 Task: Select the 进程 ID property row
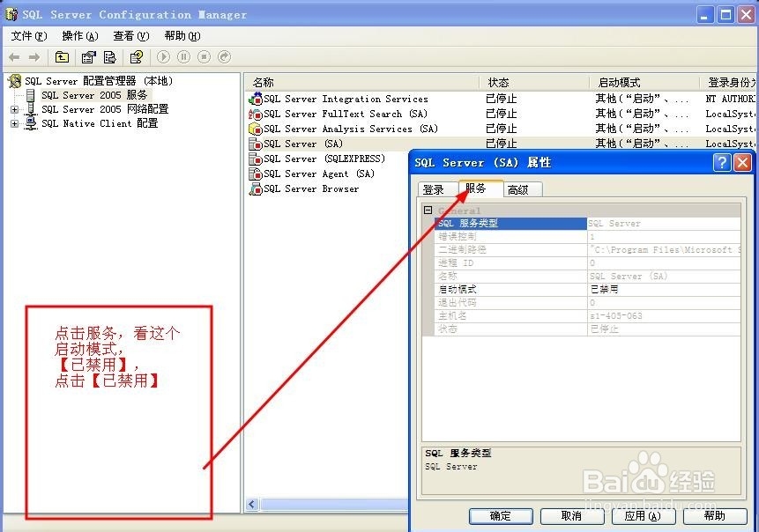click(x=588, y=263)
